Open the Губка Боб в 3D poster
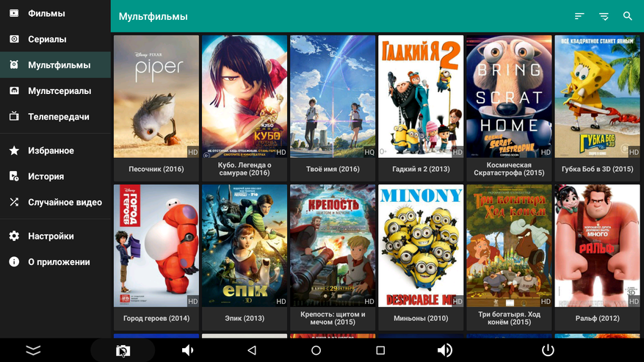 (597, 96)
